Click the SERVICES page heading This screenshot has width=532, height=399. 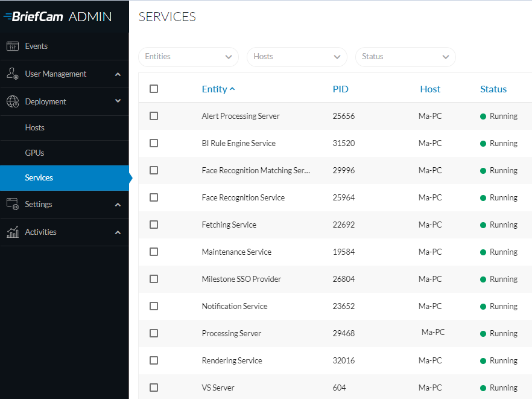[167, 17]
